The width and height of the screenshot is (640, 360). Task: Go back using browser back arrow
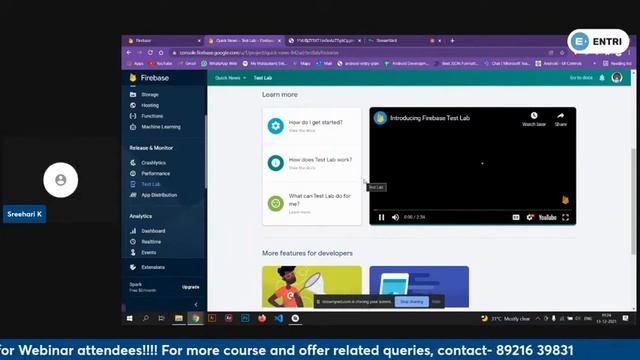pyautogui.click(x=129, y=53)
